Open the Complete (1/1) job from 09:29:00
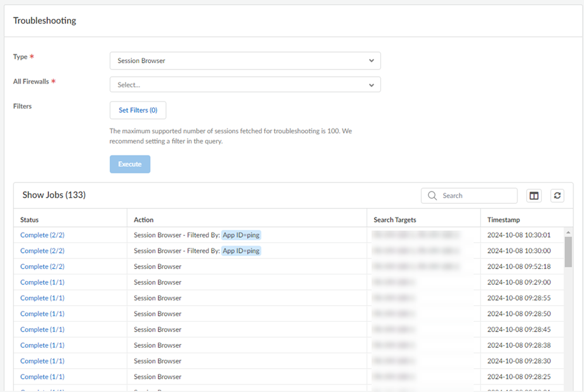Image resolution: width=584 pixels, height=392 pixels. pos(42,282)
